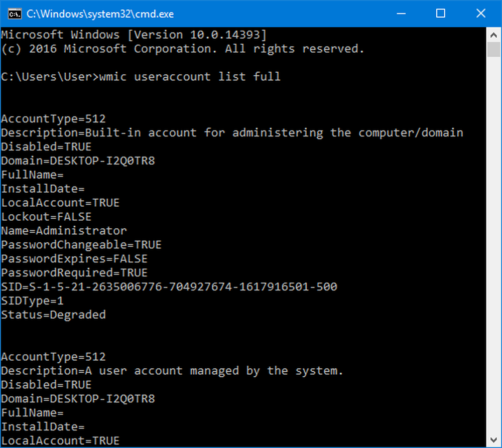Click the Status=Degraded line
Screen dimensions: 502x448
coord(53,315)
